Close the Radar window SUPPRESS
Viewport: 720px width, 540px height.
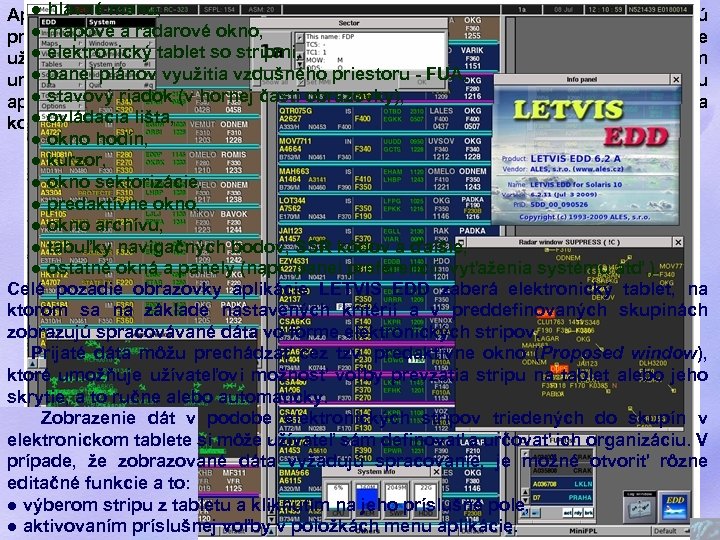(678, 242)
